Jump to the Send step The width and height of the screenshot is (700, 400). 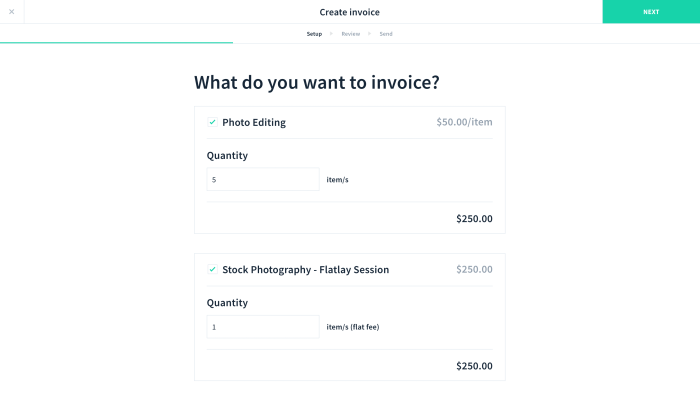[386, 34]
